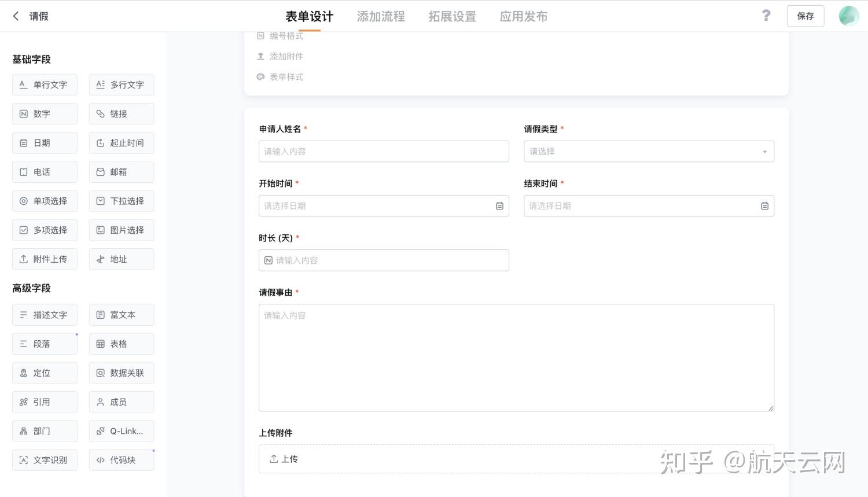The image size is (868, 497).
Task: Click the upload icon in 上传附件 area
Action: (x=274, y=459)
